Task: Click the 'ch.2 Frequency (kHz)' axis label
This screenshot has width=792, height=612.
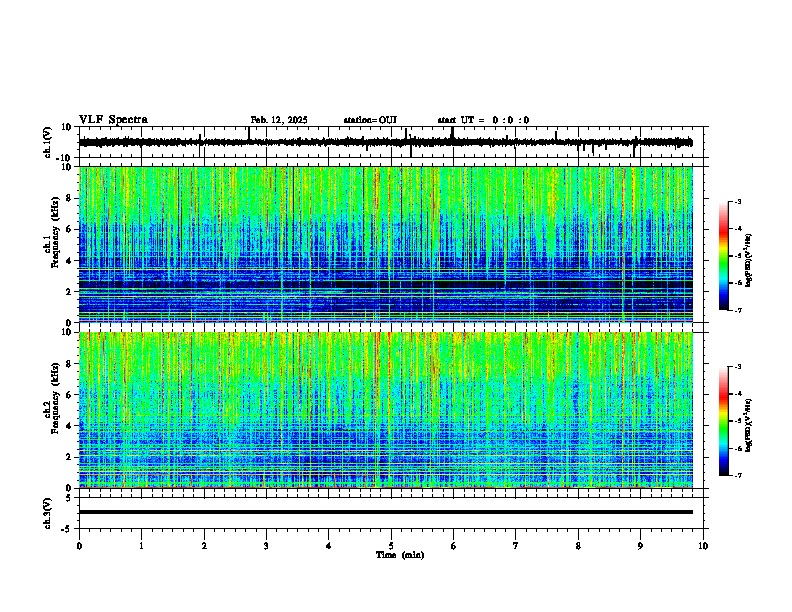Action: [x=51, y=398]
